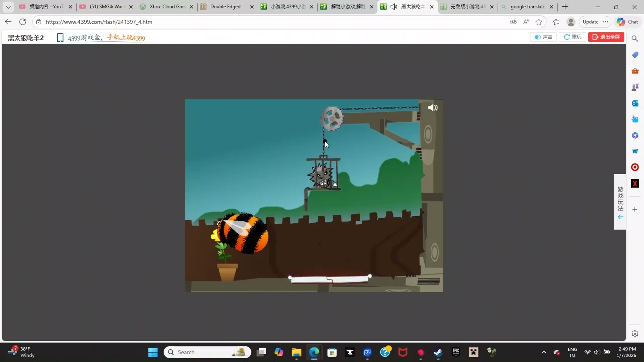Open the sidebar image creator icon

[x=635, y=119]
